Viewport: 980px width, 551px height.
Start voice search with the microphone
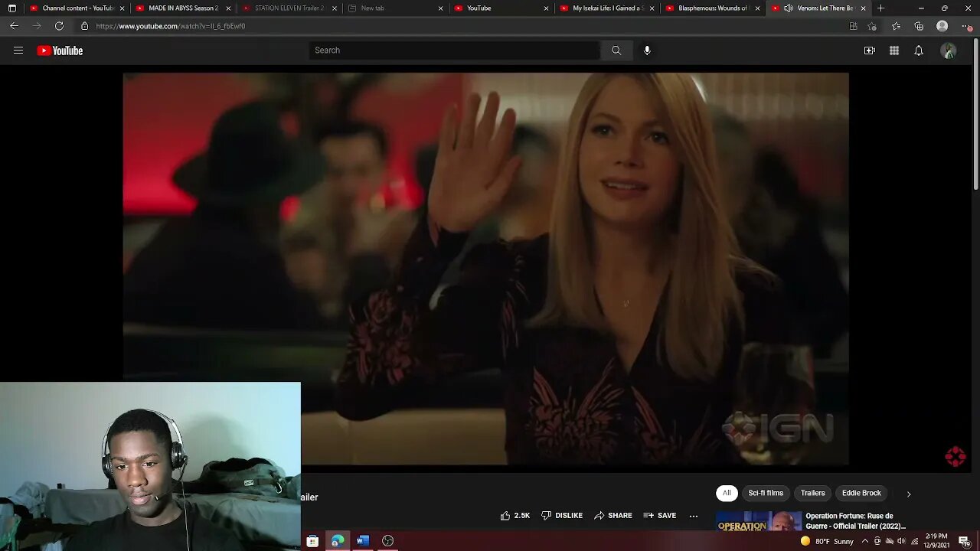tap(647, 51)
